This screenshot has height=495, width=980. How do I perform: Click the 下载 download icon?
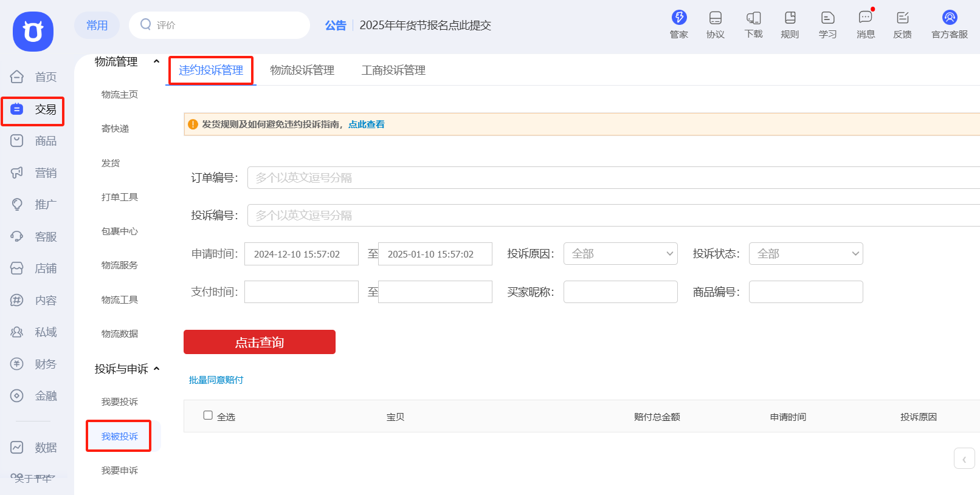[754, 18]
